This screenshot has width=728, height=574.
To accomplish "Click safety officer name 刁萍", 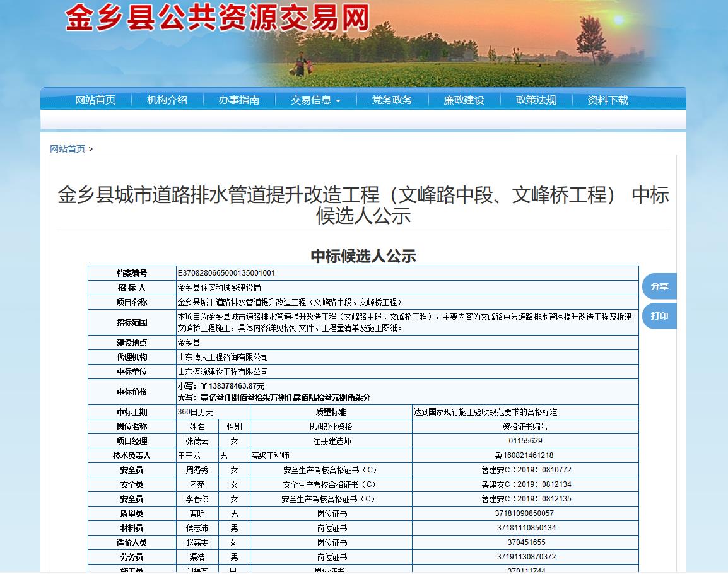I will pyautogui.click(x=197, y=484).
